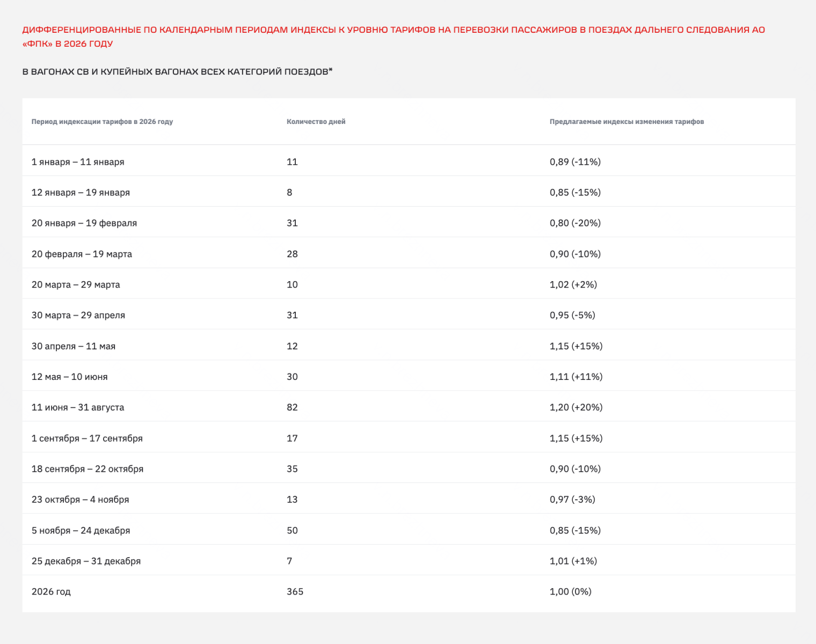
Task: Click the 12 days cell for 30 апреля – 11 мая
Action: click(292, 346)
